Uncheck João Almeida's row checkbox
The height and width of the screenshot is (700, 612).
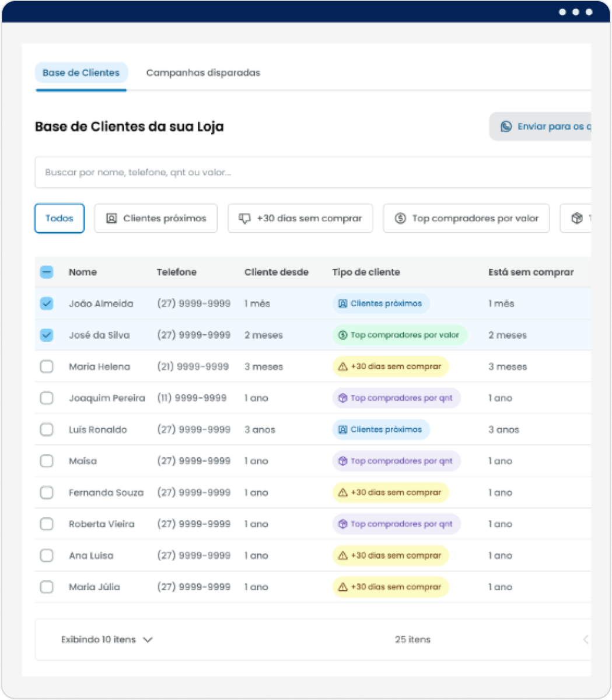tap(47, 303)
